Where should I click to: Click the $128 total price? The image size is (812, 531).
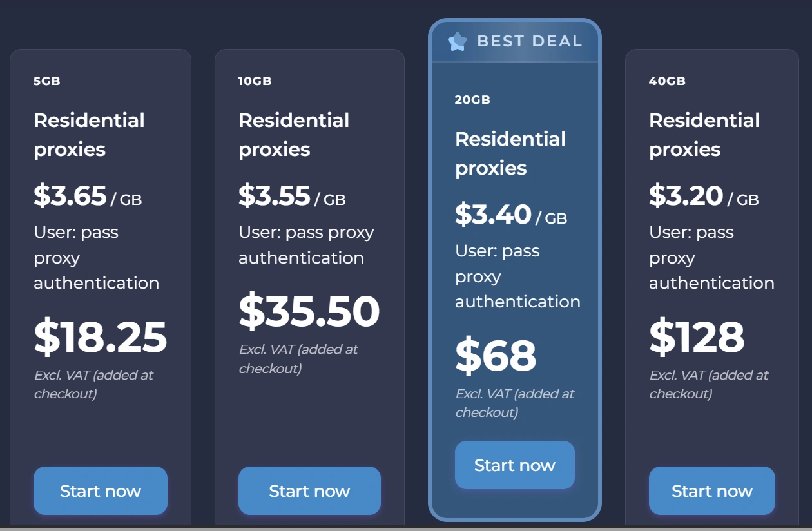point(697,338)
